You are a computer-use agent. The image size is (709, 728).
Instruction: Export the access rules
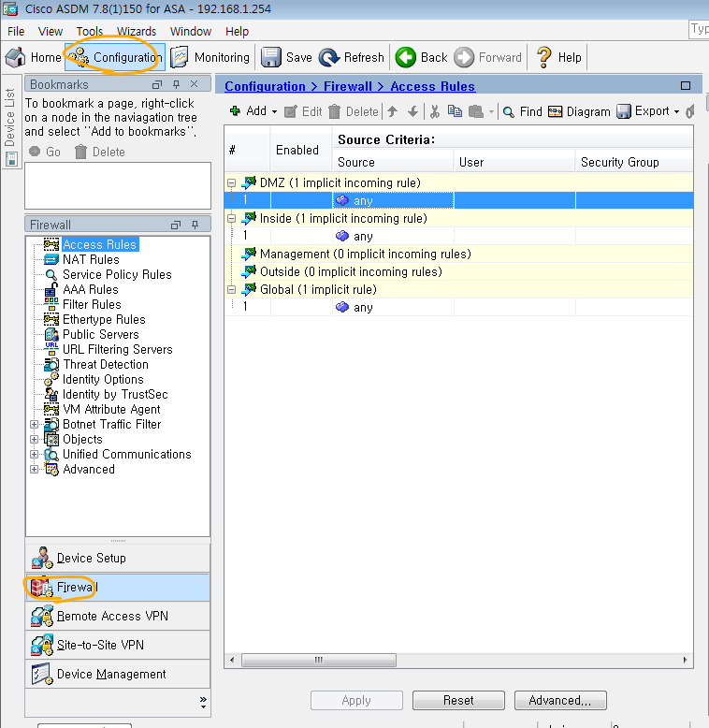point(644,111)
